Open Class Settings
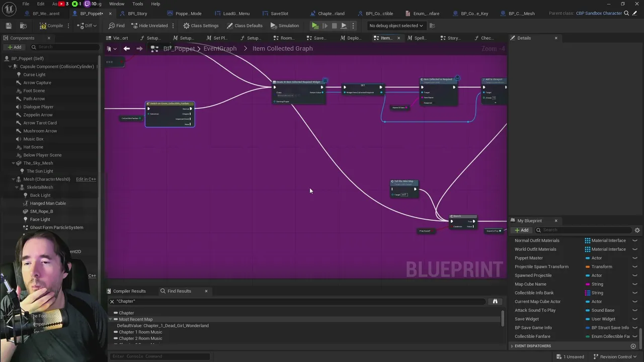The image size is (644, 362). tap(201, 26)
